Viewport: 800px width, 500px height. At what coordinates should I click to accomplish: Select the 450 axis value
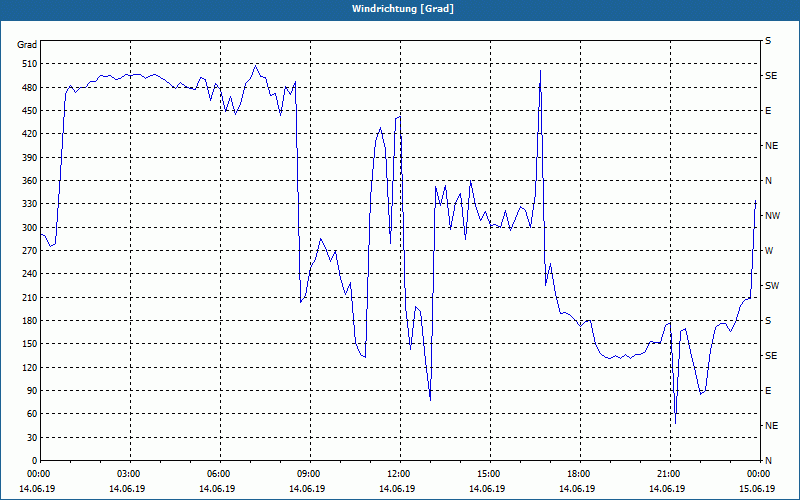click(x=31, y=111)
